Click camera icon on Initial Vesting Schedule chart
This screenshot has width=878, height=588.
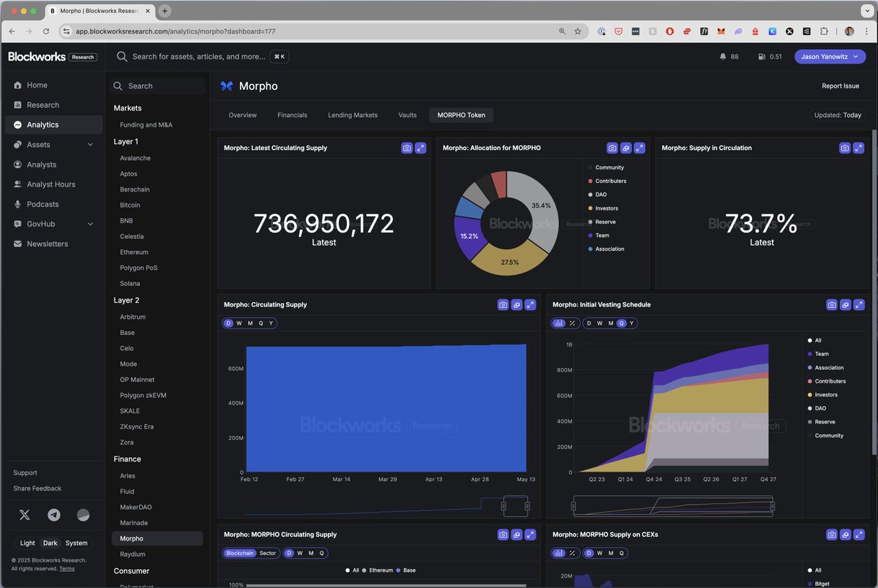(x=832, y=305)
